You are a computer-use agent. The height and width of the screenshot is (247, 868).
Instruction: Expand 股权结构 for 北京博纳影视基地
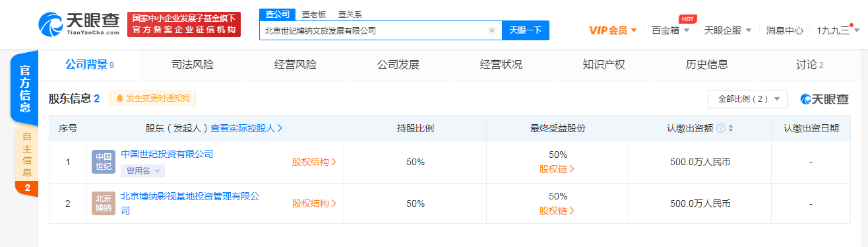coord(314,203)
